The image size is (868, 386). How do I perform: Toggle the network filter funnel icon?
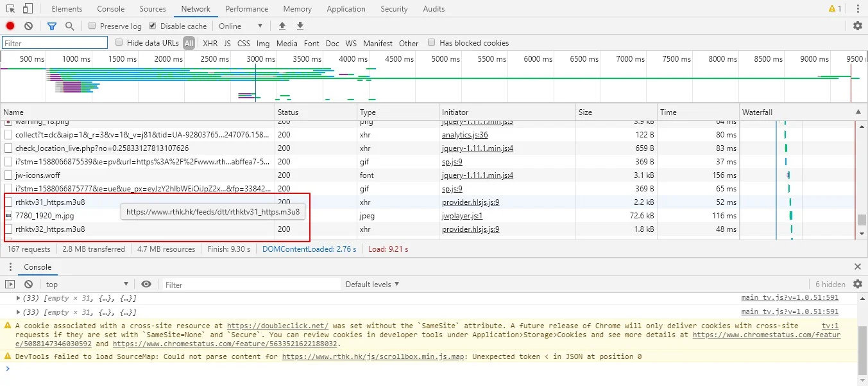(x=52, y=26)
